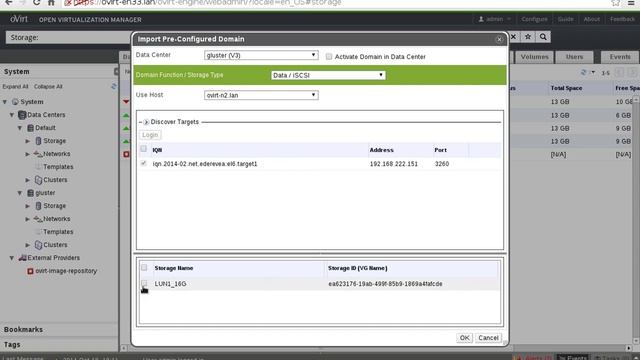Collapse the Default data center node
This screenshot has width=640, height=360.
20,128
